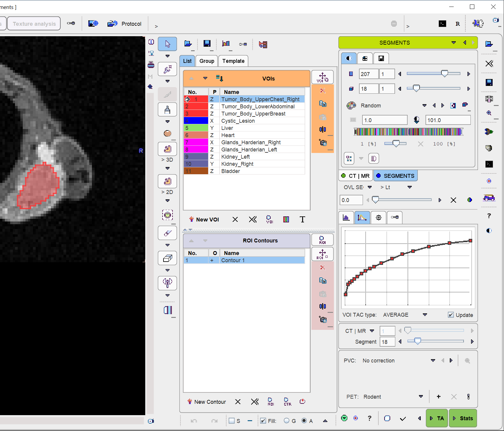Select the G radio button
504x431 pixels.
pos(287,421)
